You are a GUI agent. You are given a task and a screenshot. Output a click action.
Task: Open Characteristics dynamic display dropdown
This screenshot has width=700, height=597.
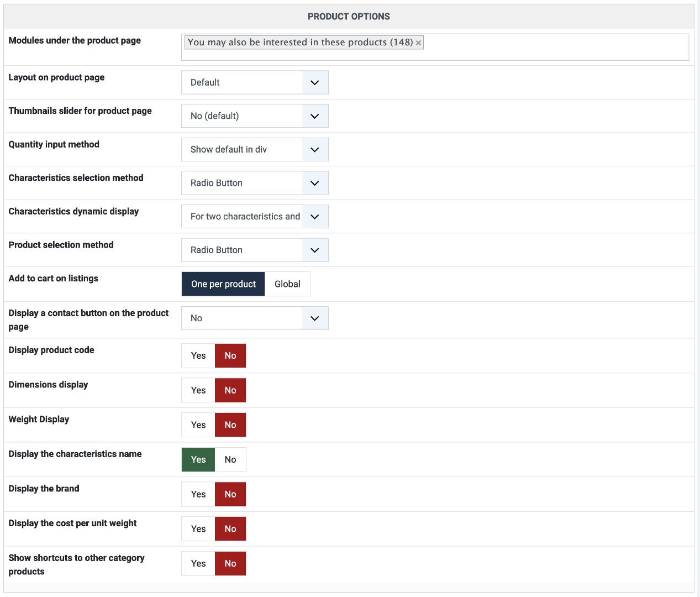(x=255, y=217)
